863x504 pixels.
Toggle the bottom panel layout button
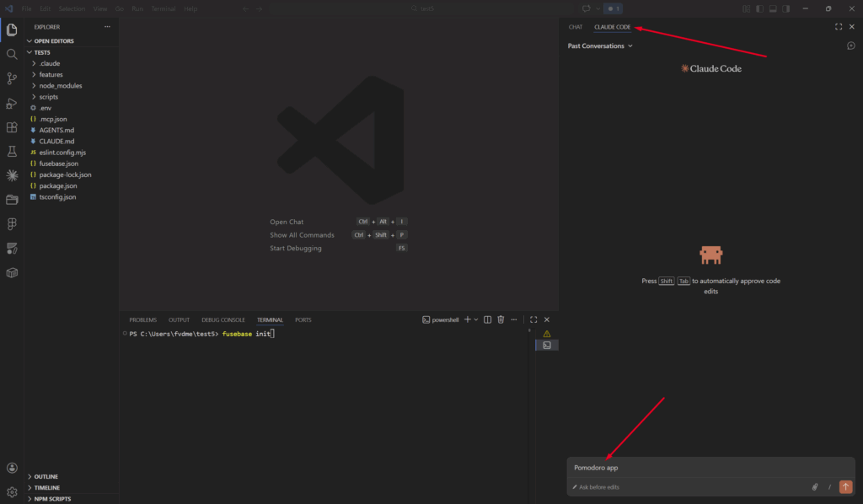773,8
